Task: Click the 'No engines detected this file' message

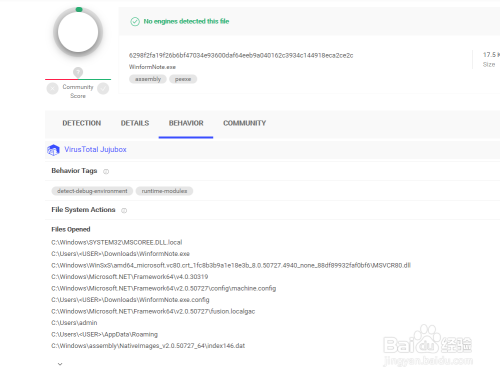Action: click(186, 21)
